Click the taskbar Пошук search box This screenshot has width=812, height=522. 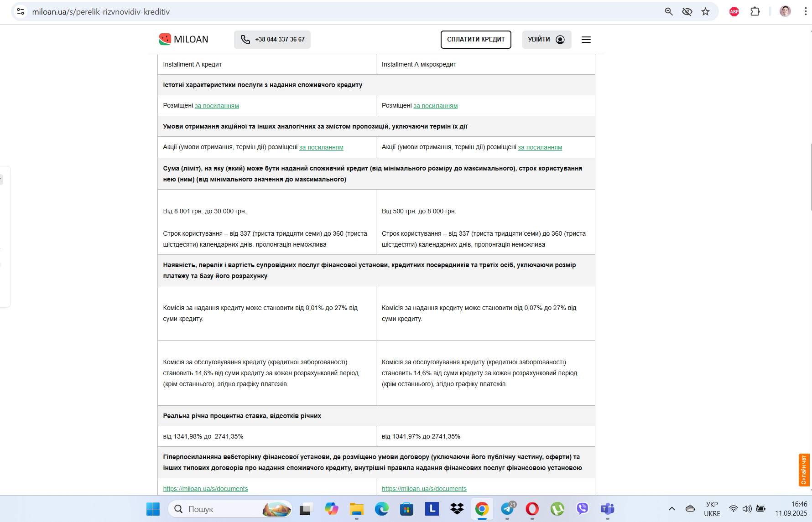[x=230, y=509]
